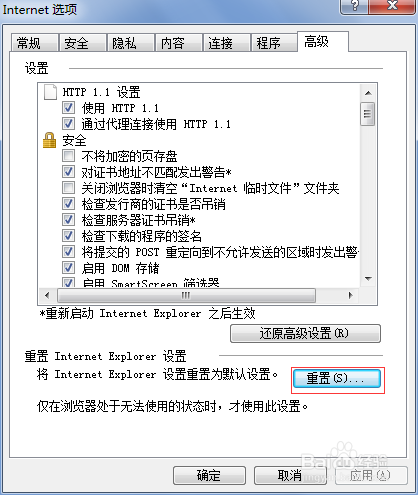Open the 隐私 tab
Viewport: 418px width, 495px height.
131,43
